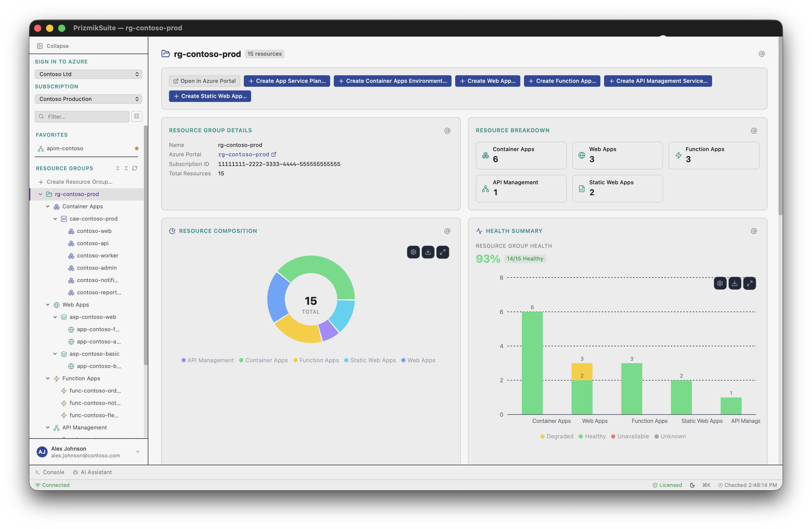The width and height of the screenshot is (812, 529).
Task: Collapse the asp-contoso-basic plan node
Action: tap(55, 353)
